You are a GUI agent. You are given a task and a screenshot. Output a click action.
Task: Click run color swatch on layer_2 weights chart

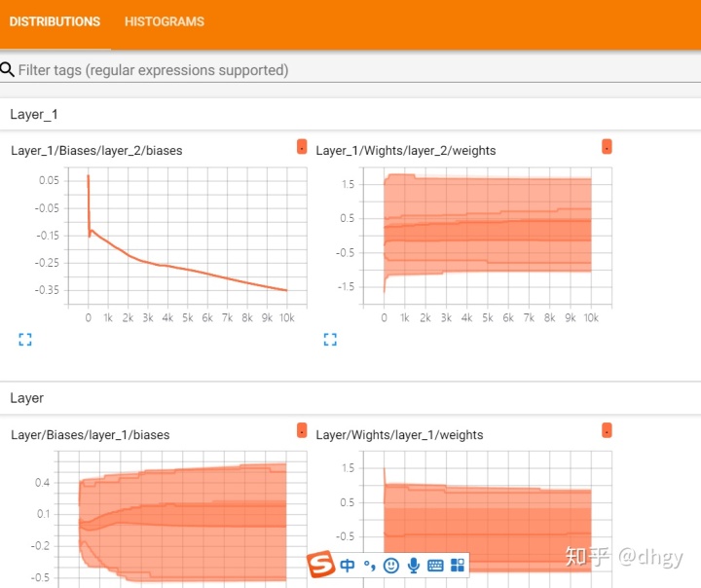(x=607, y=147)
